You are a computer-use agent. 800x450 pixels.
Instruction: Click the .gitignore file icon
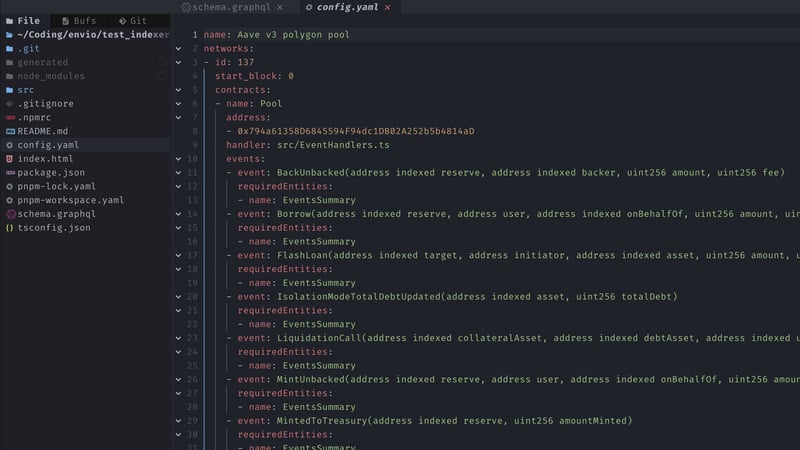pos(9,104)
